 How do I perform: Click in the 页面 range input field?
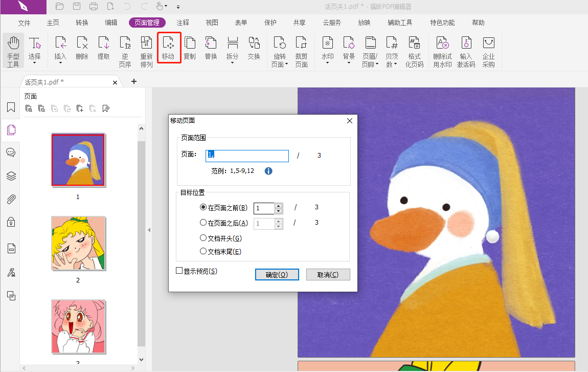[247, 156]
